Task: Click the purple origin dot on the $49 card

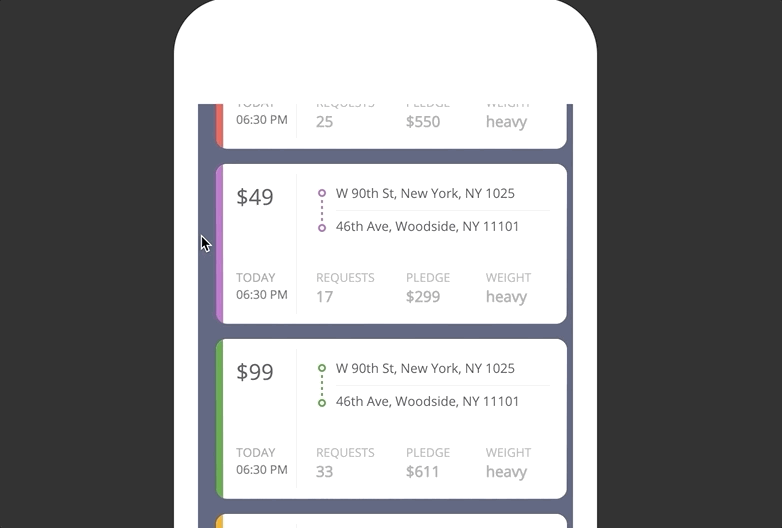Action: pos(322,193)
